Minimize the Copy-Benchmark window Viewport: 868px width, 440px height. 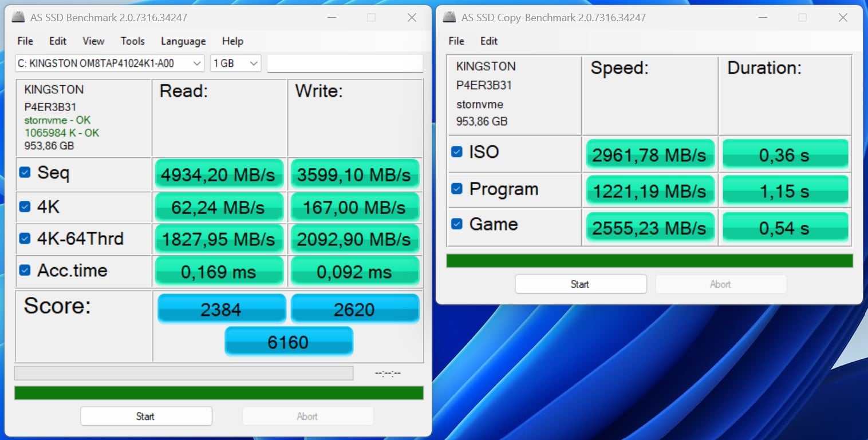point(763,18)
